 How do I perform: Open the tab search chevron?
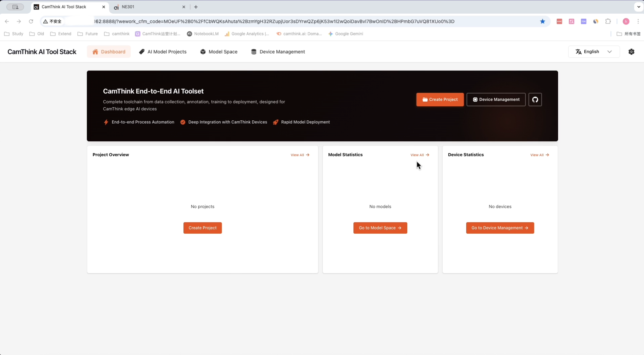(639, 7)
